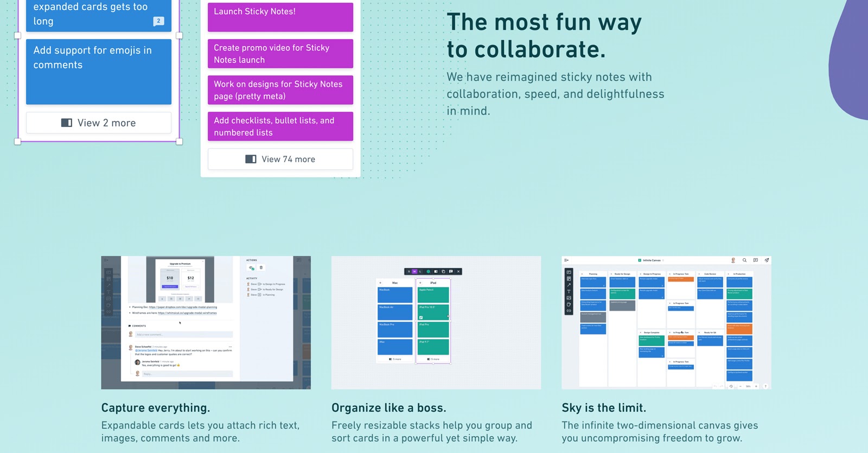Click the history clock icon in canvas footer

tap(731, 386)
